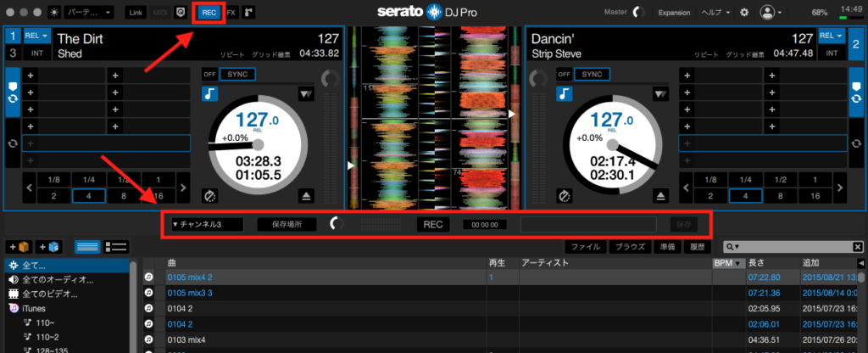
Task: Adjust the Master volume knob
Action: (x=638, y=12)
